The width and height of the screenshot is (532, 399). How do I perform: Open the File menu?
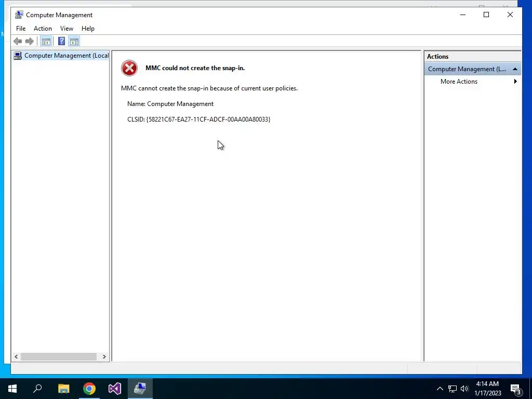pos(21,29)
